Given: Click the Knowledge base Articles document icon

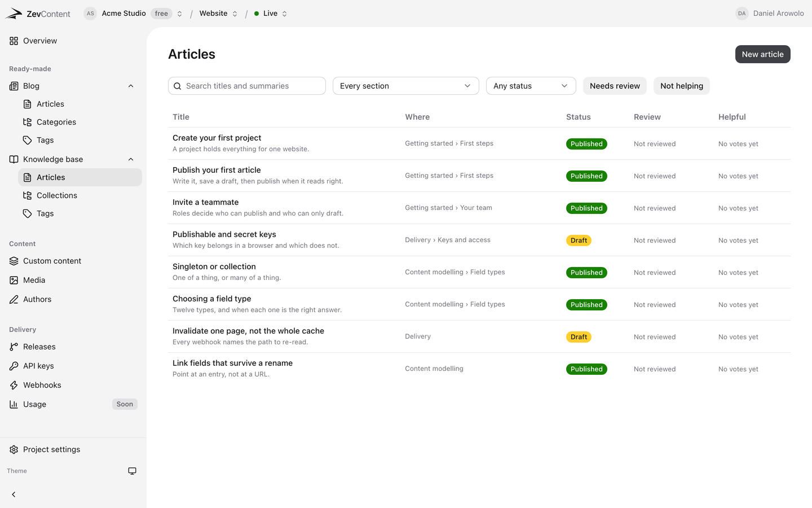Looking at the screenshot, I should coord(27,177).
